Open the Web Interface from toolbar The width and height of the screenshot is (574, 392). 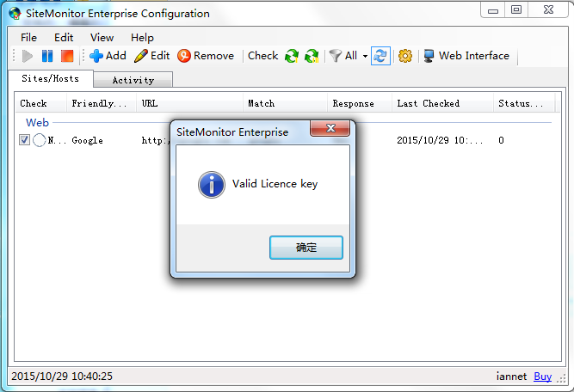466,56
